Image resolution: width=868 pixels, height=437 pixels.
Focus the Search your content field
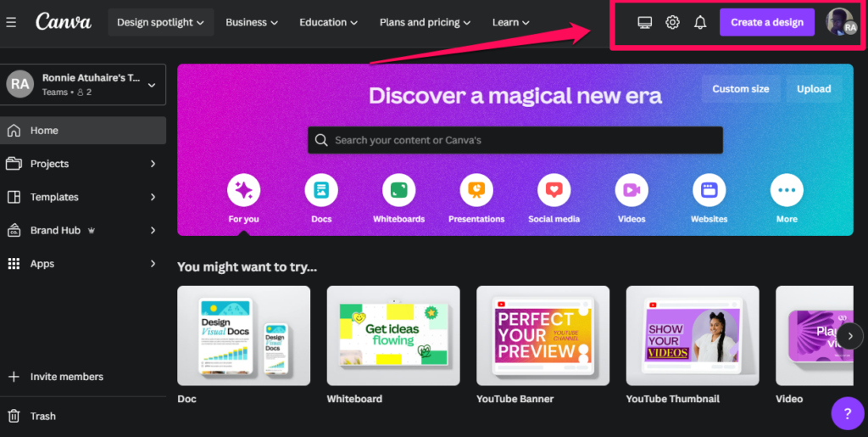click(515, 140)
